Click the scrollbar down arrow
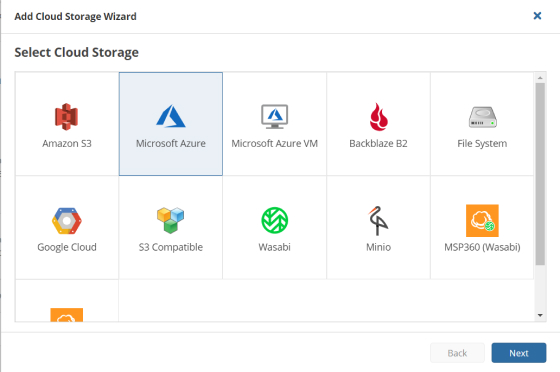Image resolution: width=560 pixels, height=372 pixels. click(540, 315)
